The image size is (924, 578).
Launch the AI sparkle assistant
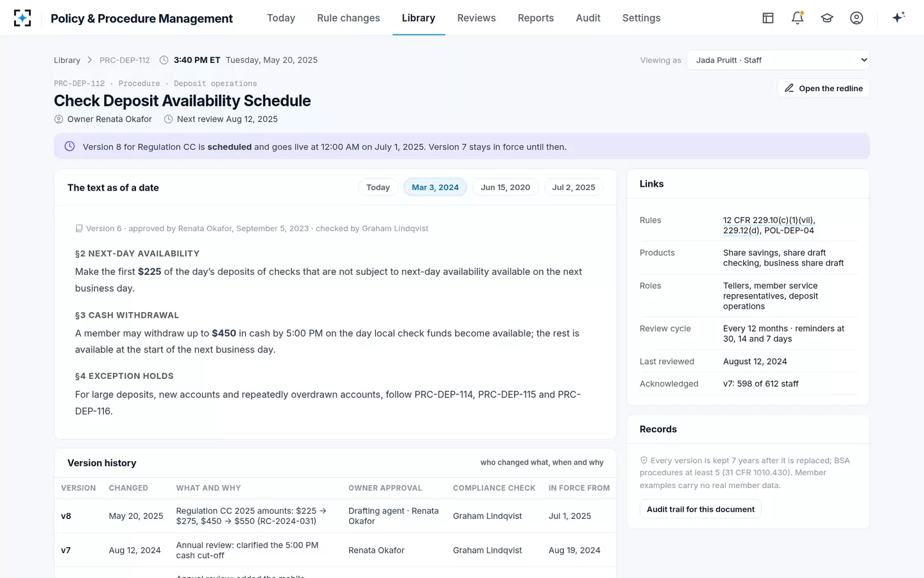(x=898, y=17)
